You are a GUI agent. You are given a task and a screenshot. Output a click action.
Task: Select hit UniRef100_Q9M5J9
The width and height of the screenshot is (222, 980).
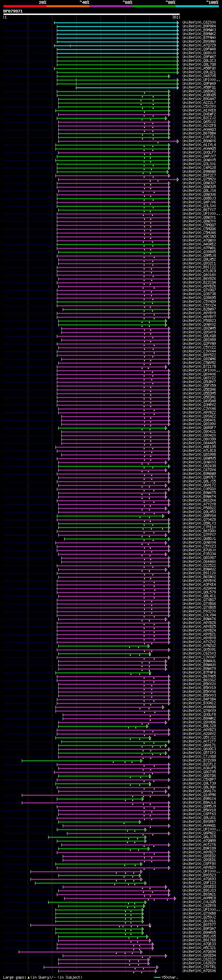(x=199, y=806)
